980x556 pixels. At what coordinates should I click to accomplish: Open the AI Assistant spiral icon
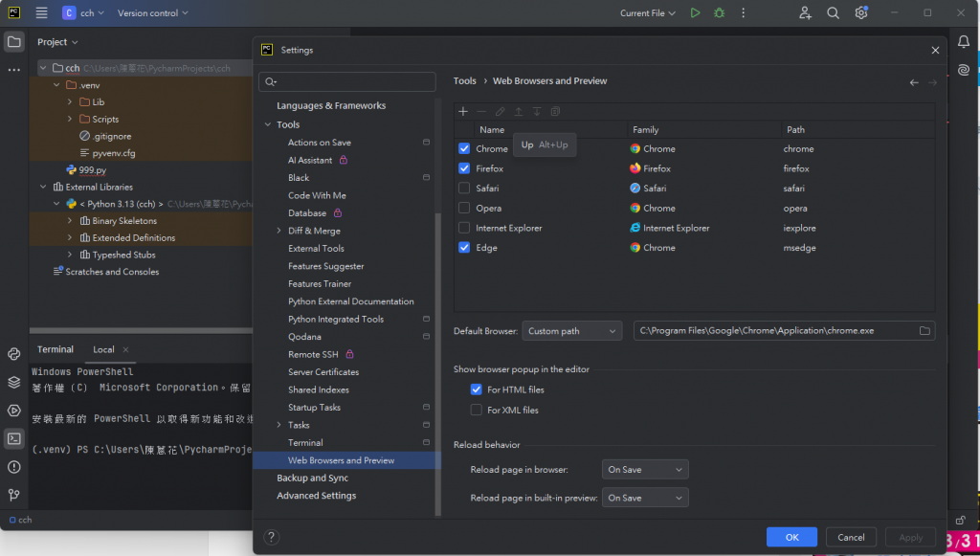(x=964, y=69)
